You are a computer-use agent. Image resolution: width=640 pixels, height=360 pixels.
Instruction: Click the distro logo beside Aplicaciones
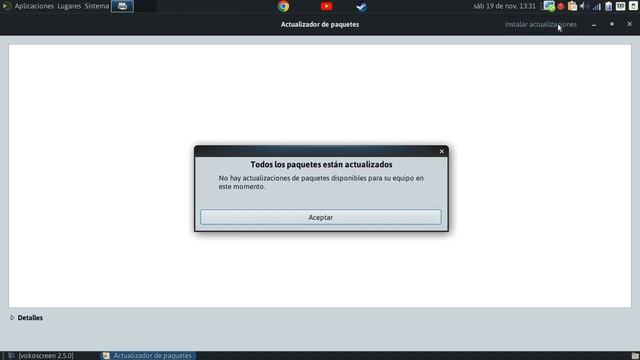pyautogui.click(x=7, y=6)
